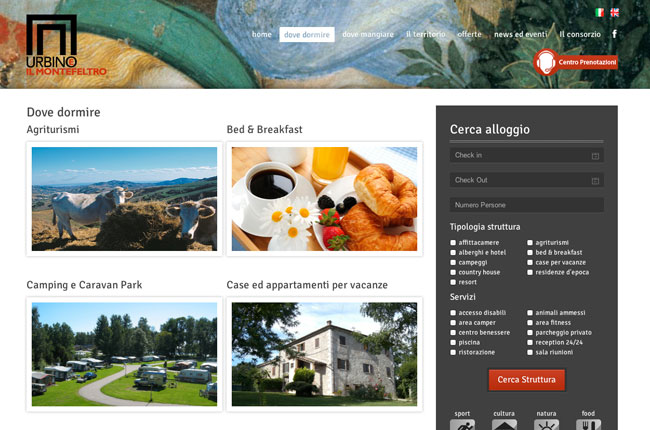Open the Check Out calendar icon
The image size is (650, 430).
coord(595,181)
